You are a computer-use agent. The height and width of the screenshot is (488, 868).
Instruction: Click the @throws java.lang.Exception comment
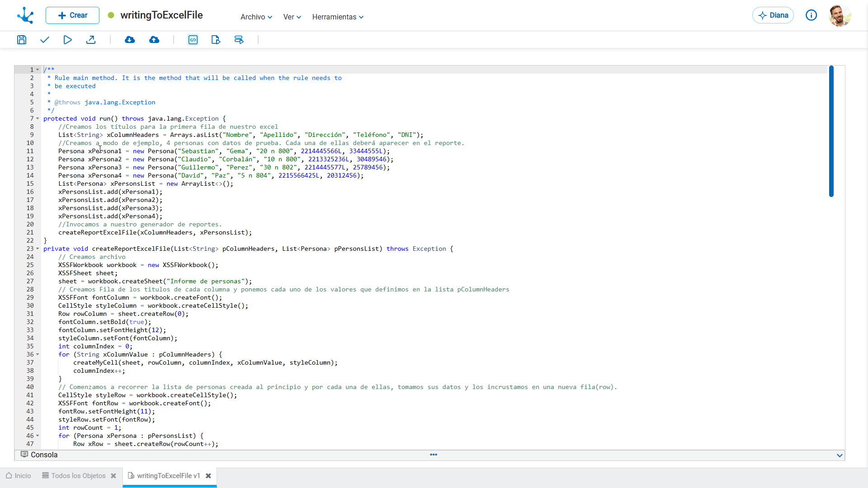point(105,103)
